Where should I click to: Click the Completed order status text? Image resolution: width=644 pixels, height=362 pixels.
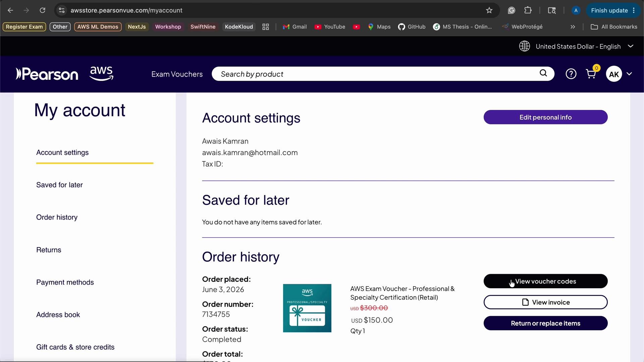pyautogui.click(x=222, y=340)
